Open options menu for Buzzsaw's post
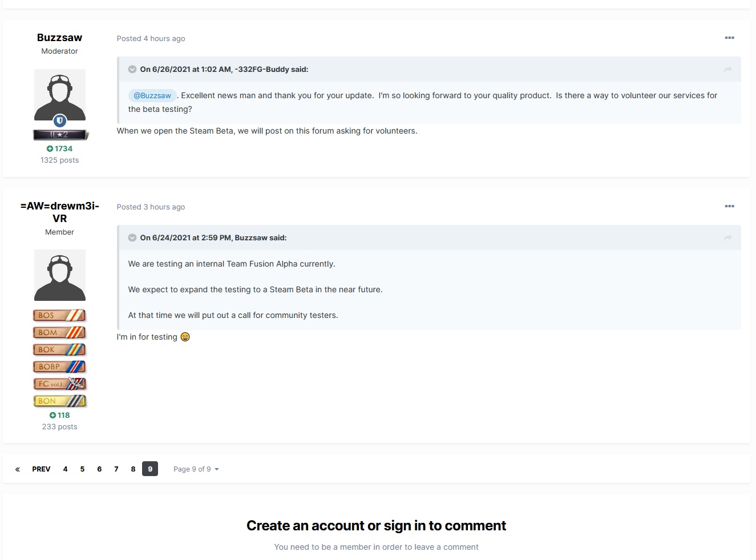This screenshot has width=756, height=560. coord(729,38)
